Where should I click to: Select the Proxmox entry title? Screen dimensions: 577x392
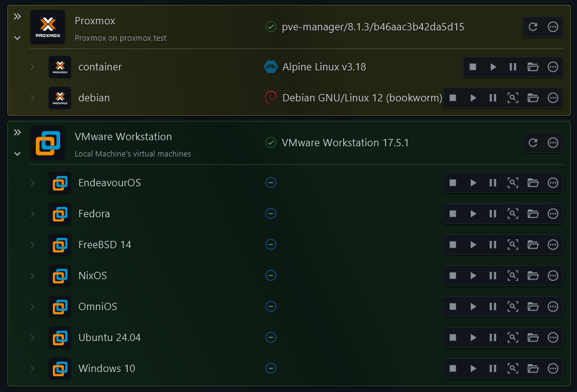click(x=95, y=21)
